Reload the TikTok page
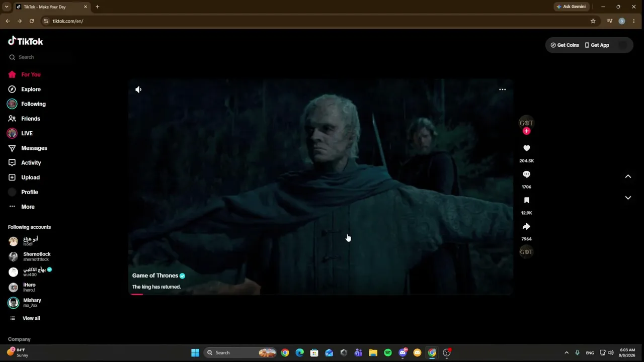Image resolution: width=644 pixels, height=362 pixels. [x=32, y=21]
